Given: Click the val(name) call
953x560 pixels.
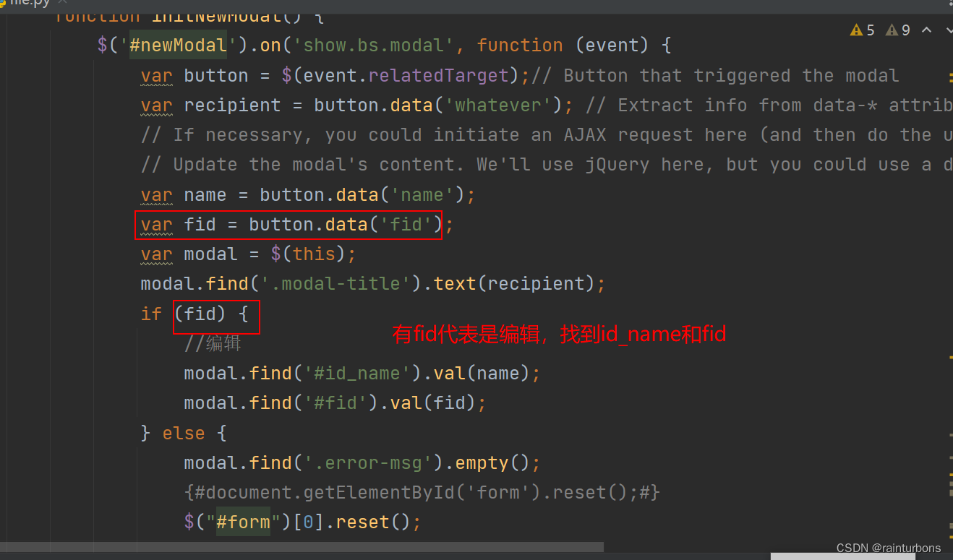Looking at the screenshot, I should point(482,374).
